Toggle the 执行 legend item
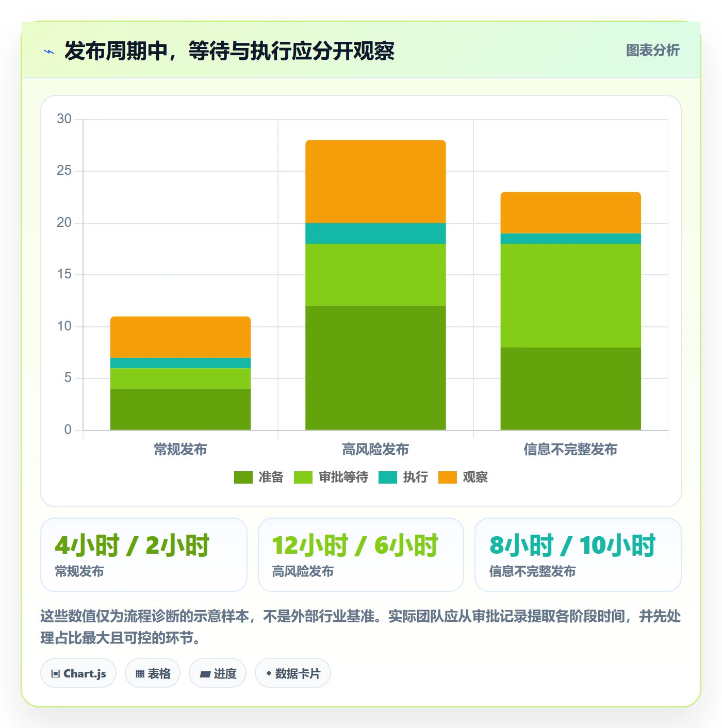This screenshot has width=722, height=728. click(403, 477)
